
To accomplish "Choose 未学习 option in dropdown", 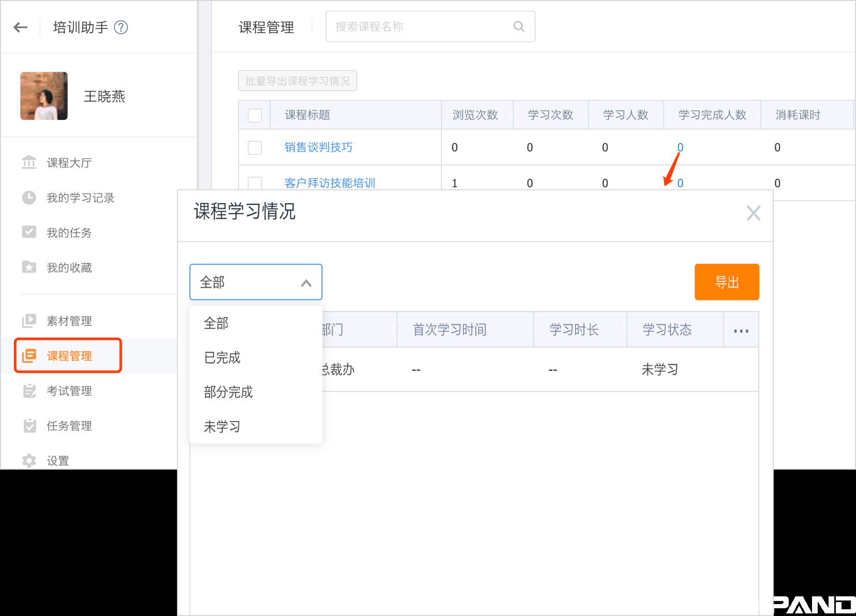I will pyautogui.click(x=222, y=426).
